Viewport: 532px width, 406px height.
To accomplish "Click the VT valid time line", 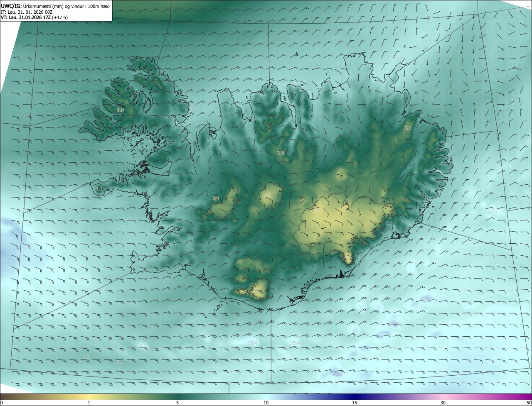I will pos(35,17).
